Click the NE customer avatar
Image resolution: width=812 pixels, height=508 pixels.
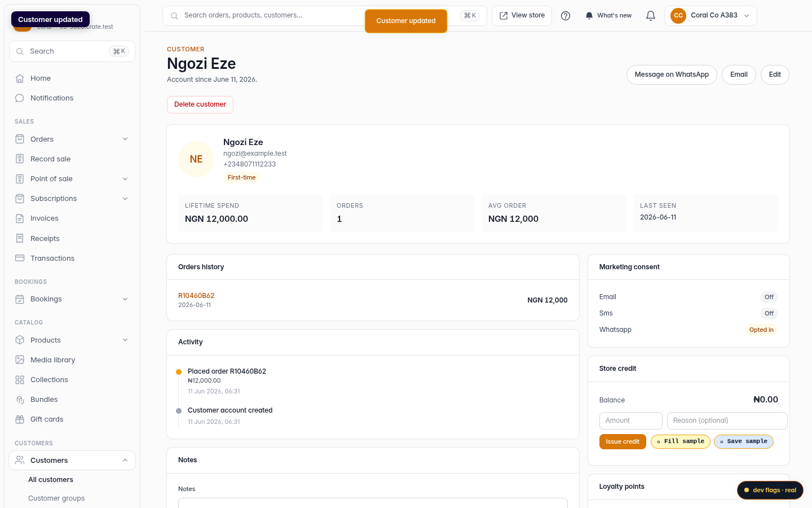[196, 159]
